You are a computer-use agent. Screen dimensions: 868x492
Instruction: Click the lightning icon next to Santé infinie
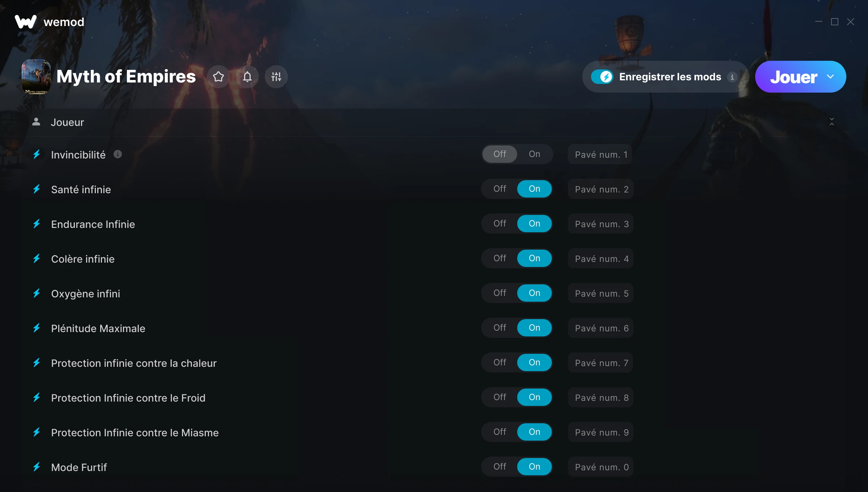(37, 189)
